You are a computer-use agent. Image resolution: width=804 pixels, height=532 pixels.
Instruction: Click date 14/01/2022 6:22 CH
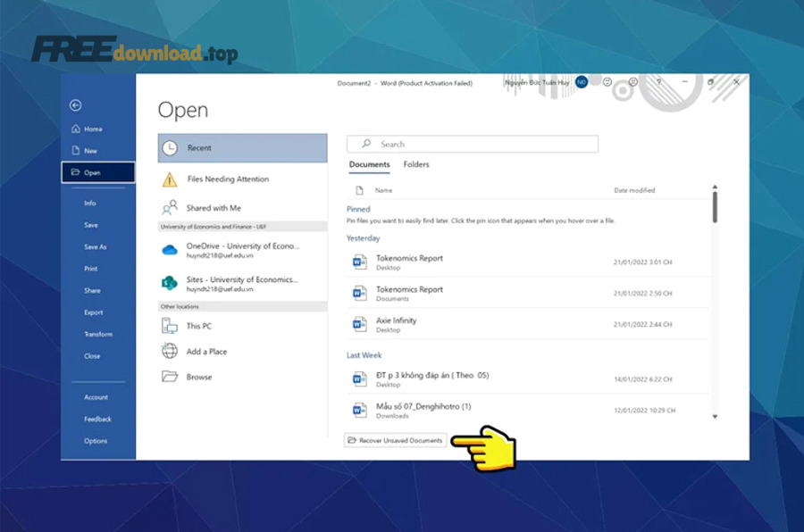pos(643,379)
